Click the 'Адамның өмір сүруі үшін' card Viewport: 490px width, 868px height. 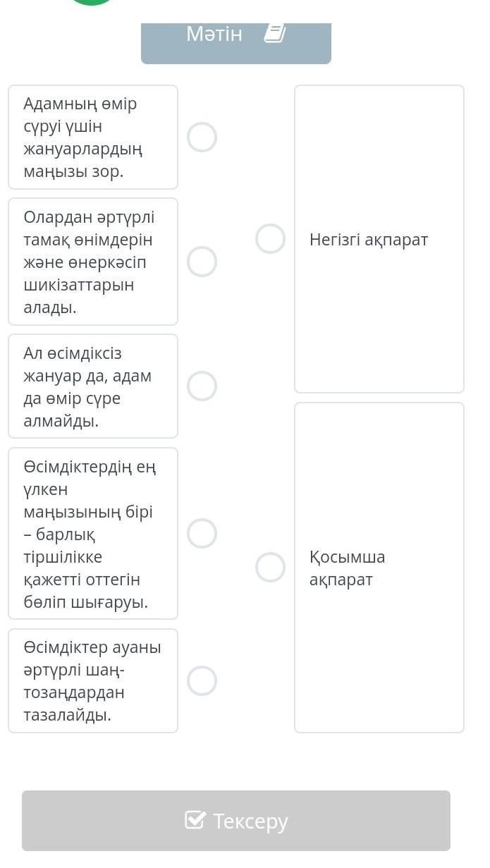[93, 137]
